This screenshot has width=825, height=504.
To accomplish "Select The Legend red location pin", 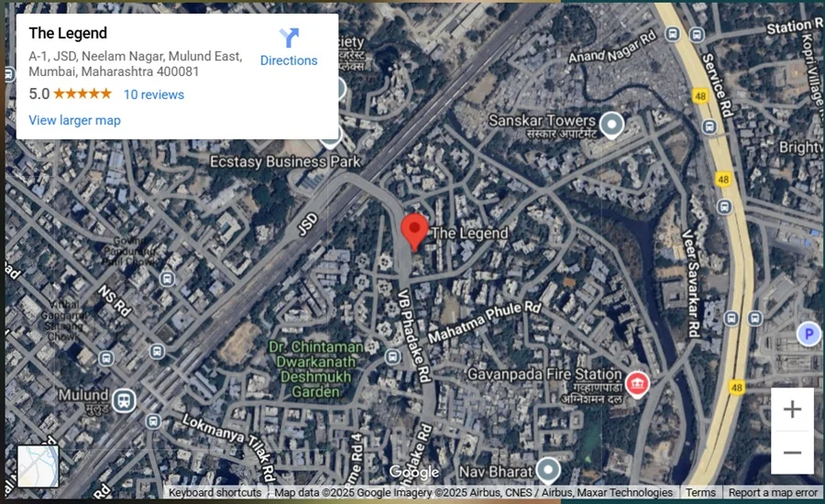I will pos(414,232).
